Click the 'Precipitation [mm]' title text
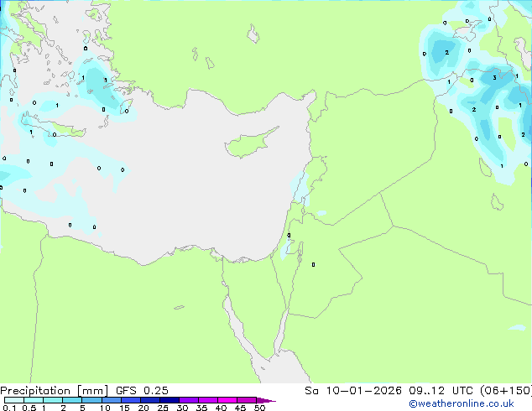 [55, 391]
